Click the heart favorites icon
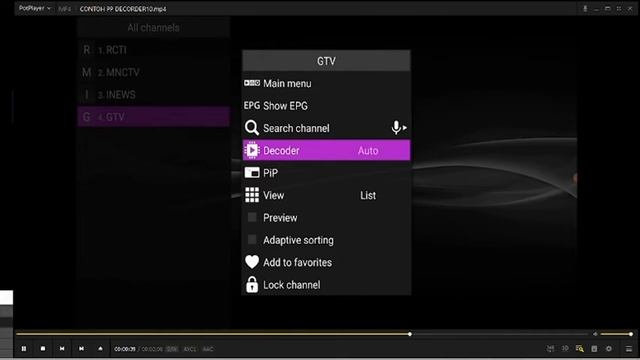The width and height of the screenshot is (640, 360). [x=252, y=262]
